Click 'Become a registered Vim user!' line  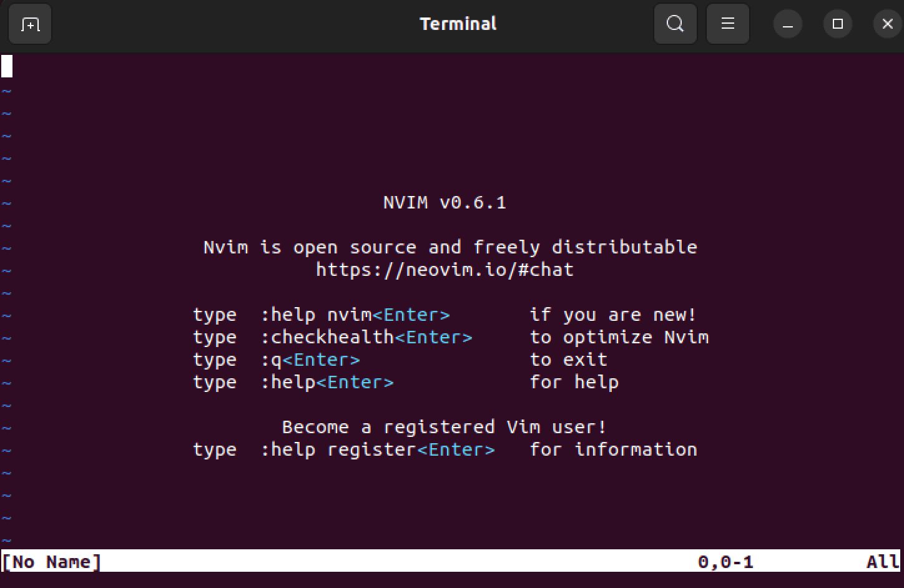click(x=444, y=427)
